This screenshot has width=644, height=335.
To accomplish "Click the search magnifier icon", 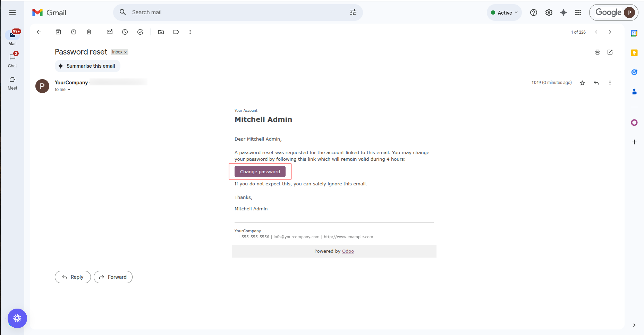I will click(x=122, y=12).
